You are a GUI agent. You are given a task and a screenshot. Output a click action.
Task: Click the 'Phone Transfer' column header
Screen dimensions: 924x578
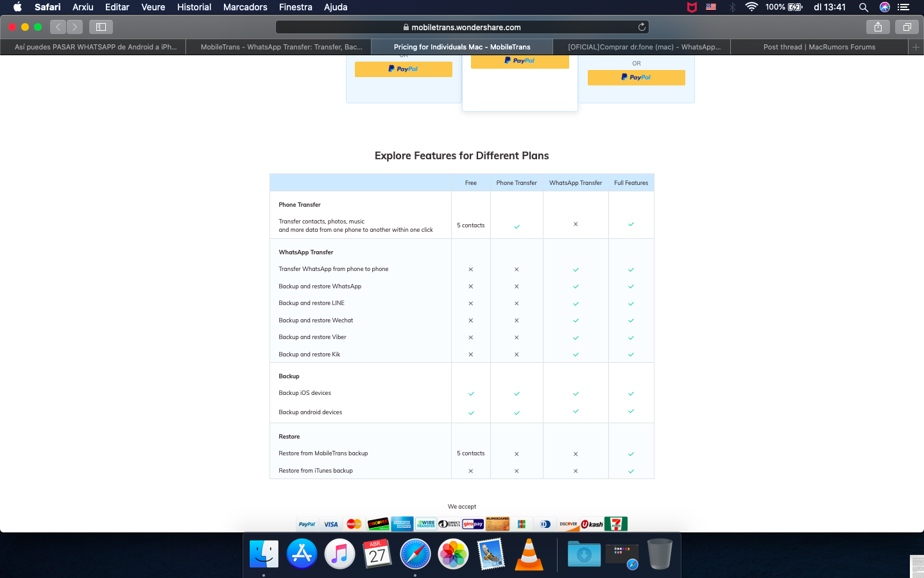pyautogui.click(x=517, y=183)
